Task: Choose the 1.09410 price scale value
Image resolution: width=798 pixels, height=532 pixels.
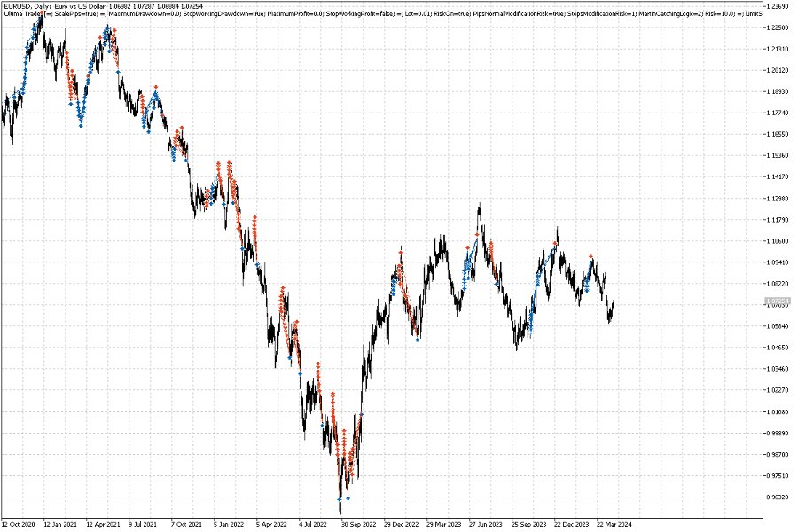Action: tap(778, 262)
